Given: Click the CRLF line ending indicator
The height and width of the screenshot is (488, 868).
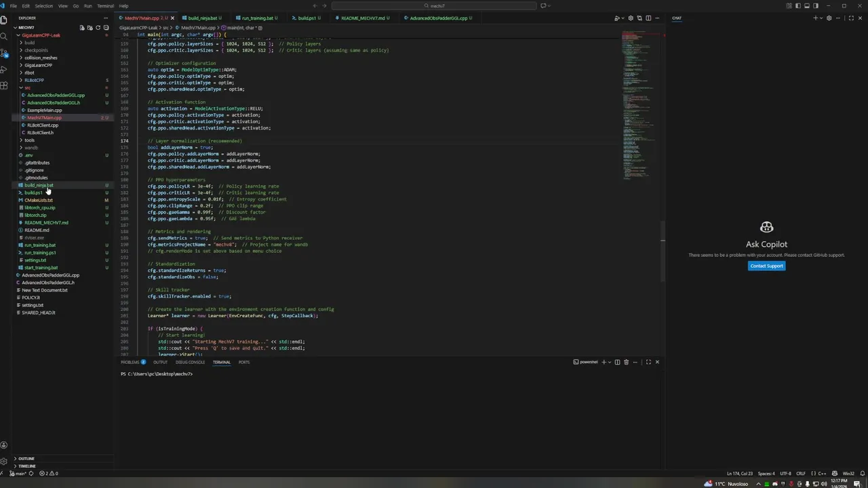Looking at the screenshot, I should pos(801,474).
